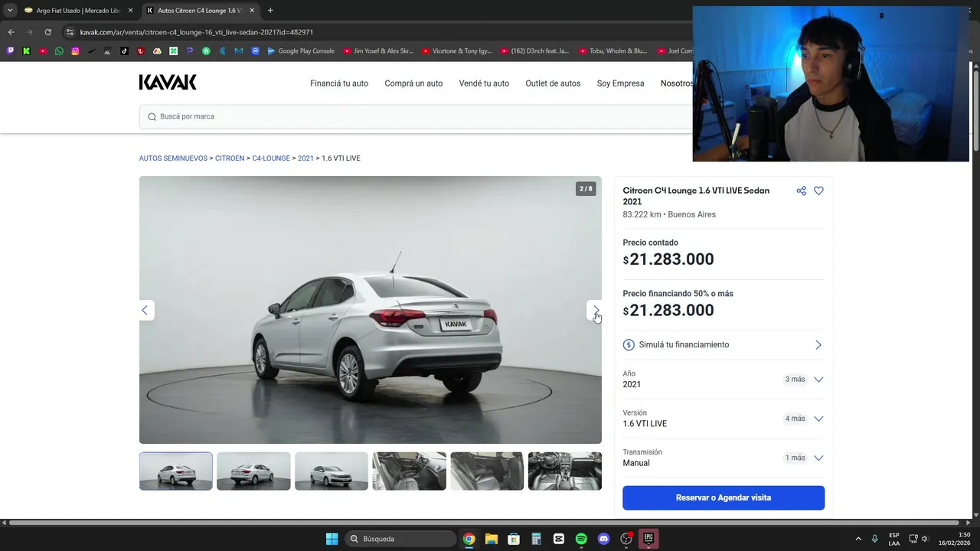Image resolution: width=980 pixels, height=551 pixels.
Task: Open Vendé tu auto menu
Action: (484, 83)
